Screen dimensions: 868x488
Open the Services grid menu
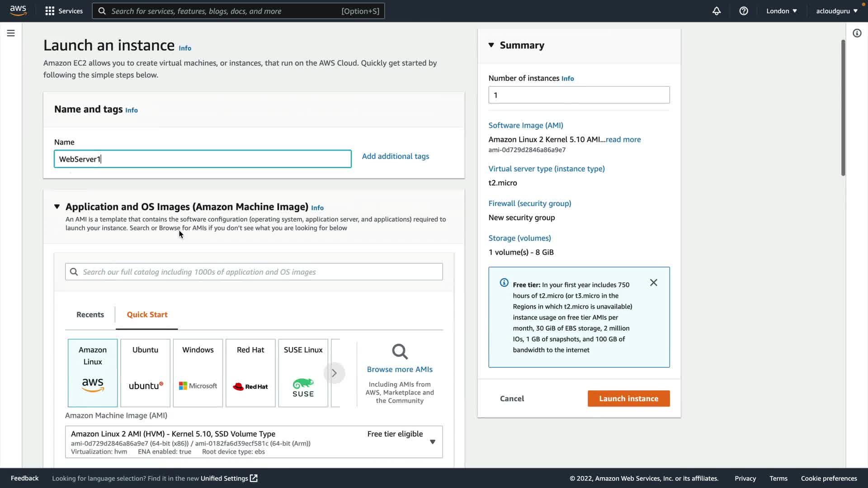50,11
